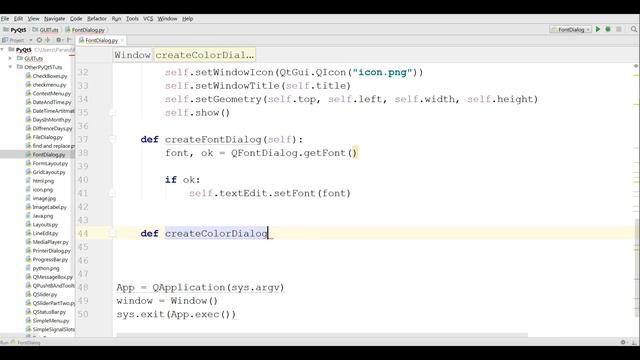Expand the GUITuts folder
Viewport: 640px width, 360px height.
point(11,58)
